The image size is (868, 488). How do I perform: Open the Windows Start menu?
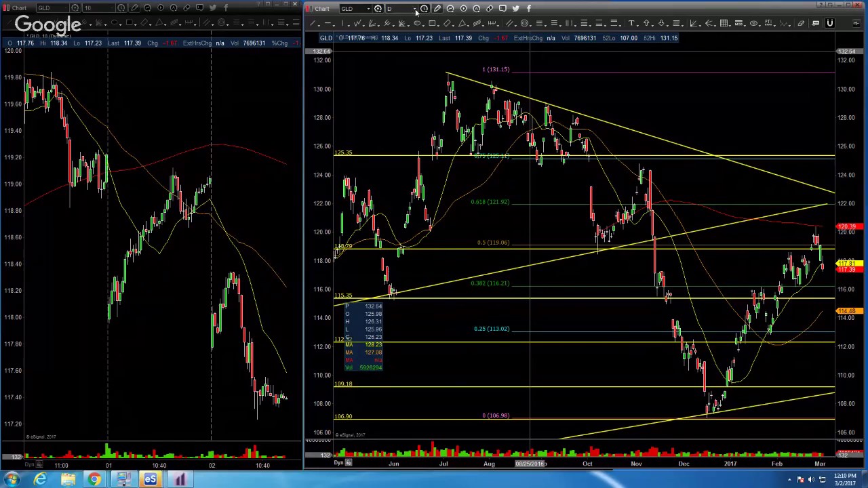point(12,480)
